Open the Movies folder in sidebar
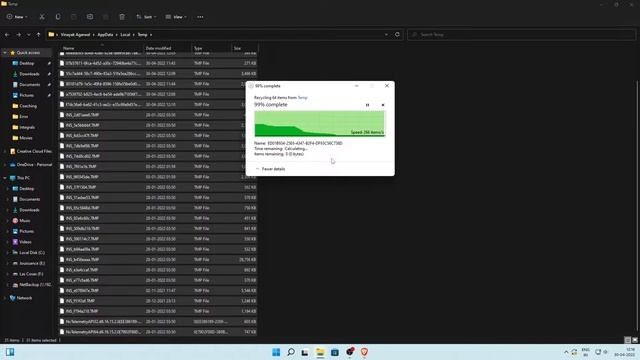This screenshot has width=640, height=360. (25, 138)
